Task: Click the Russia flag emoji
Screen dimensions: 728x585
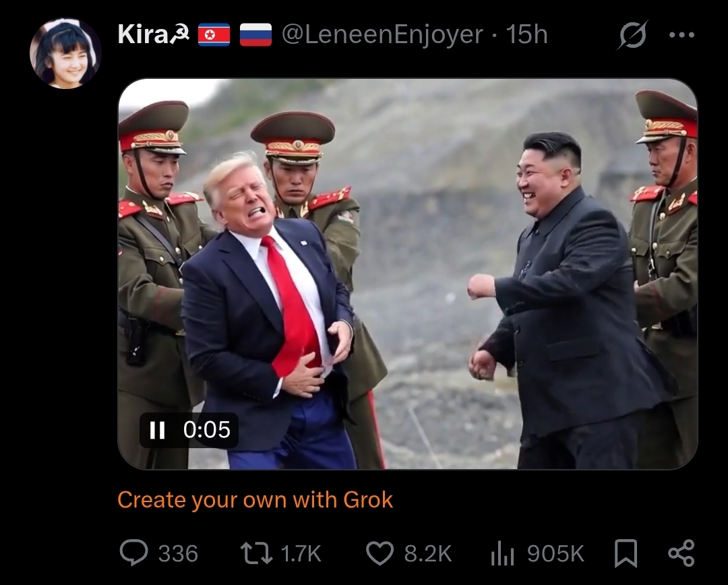Action: coord(256,35)
